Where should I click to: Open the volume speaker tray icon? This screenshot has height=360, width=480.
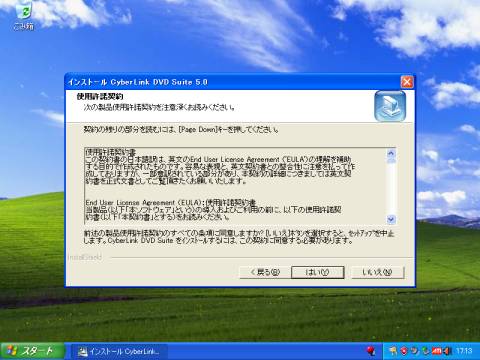click(x=447, y=351)
